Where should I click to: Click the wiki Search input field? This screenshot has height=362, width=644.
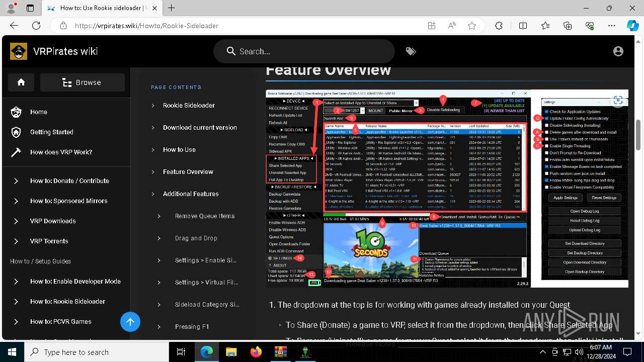(304, 51)
